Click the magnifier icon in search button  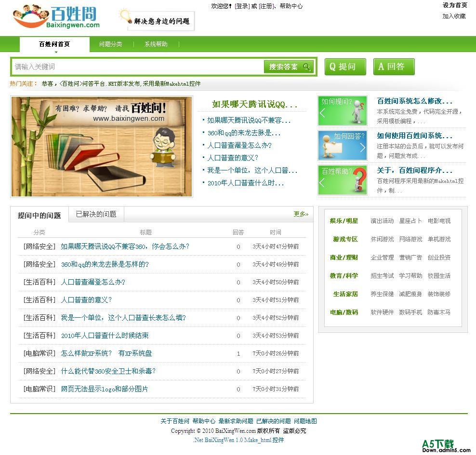306,67
